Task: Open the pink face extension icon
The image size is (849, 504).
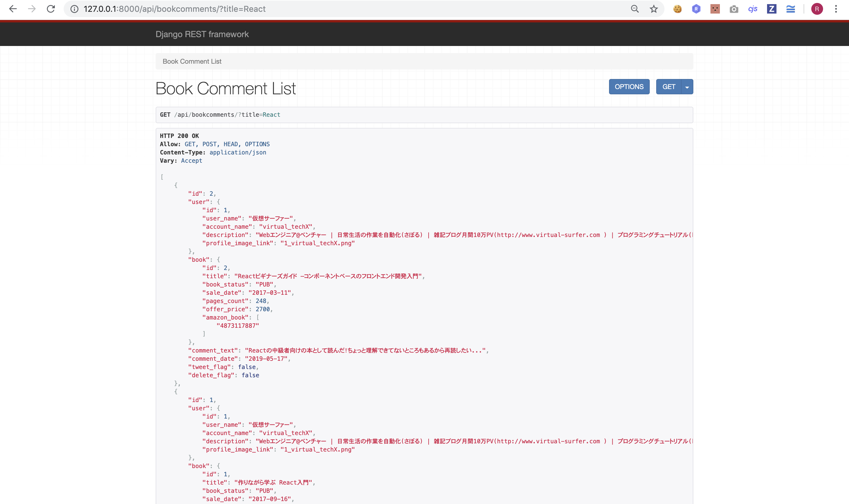Action: (x=715, y=9)
